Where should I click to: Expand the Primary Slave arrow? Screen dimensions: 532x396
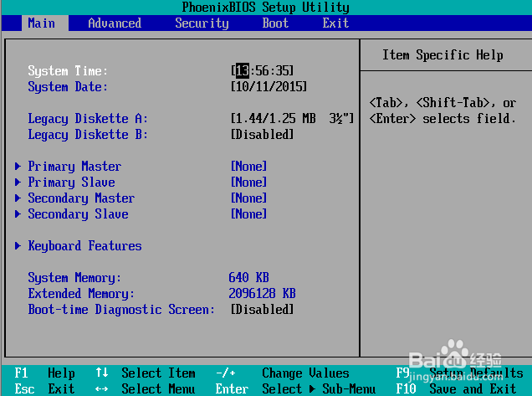18,182
